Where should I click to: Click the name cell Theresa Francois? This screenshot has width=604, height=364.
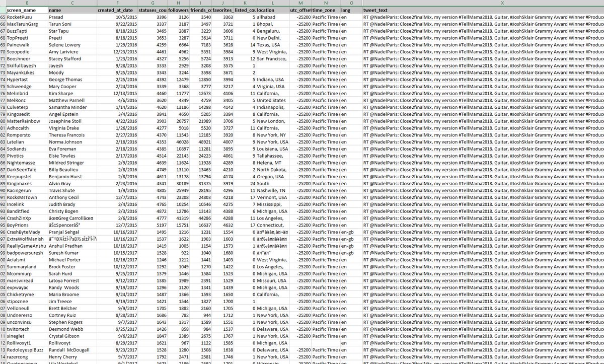click(x=72, y=135)
